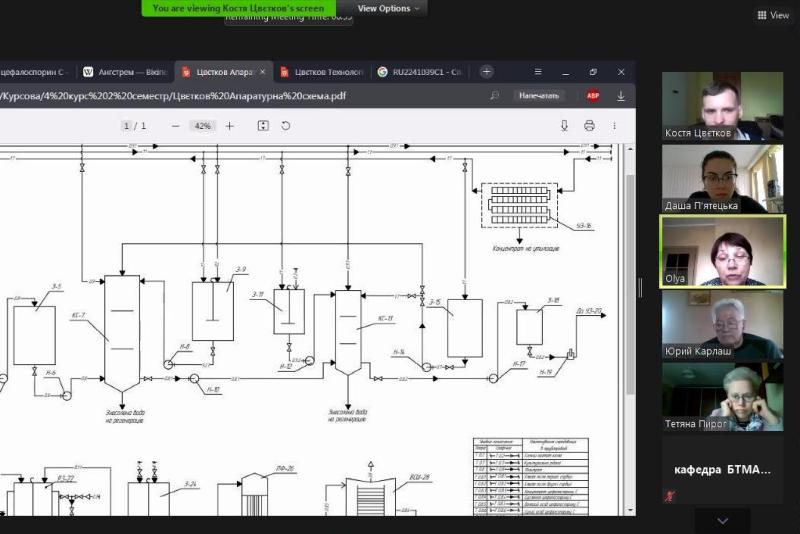800x534 pixels.
Task: Print the PDF using printer icon
Action: (x=589, y=126)
